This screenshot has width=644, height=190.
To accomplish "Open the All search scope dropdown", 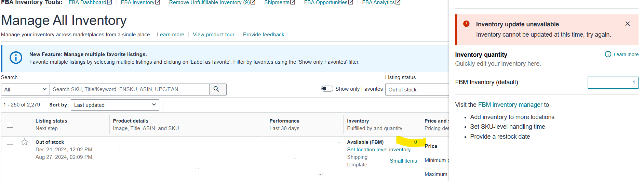I will (x=25, y=89).
